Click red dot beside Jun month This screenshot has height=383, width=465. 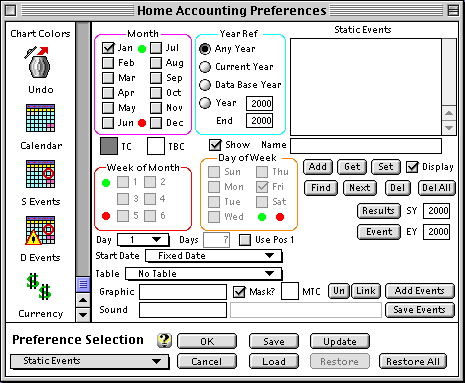(x=142, y=123)
